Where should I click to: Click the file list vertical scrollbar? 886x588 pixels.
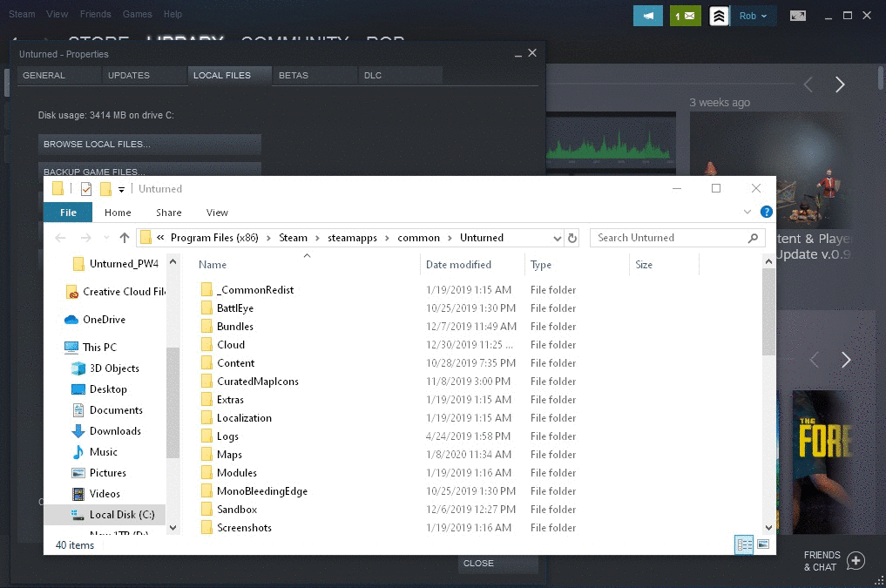pyautogui.click(x=768, y=312)
